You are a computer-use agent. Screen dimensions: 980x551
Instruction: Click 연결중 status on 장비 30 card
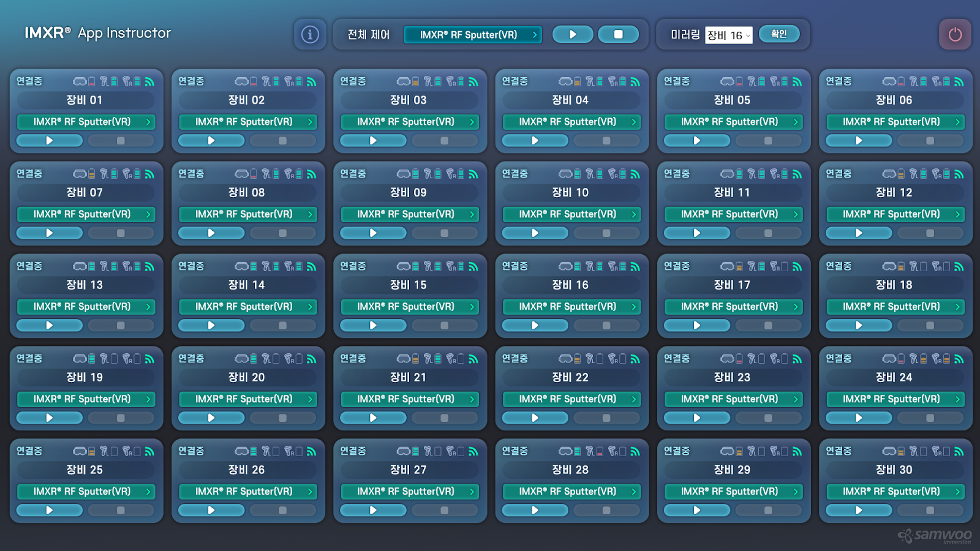(839, 451)
